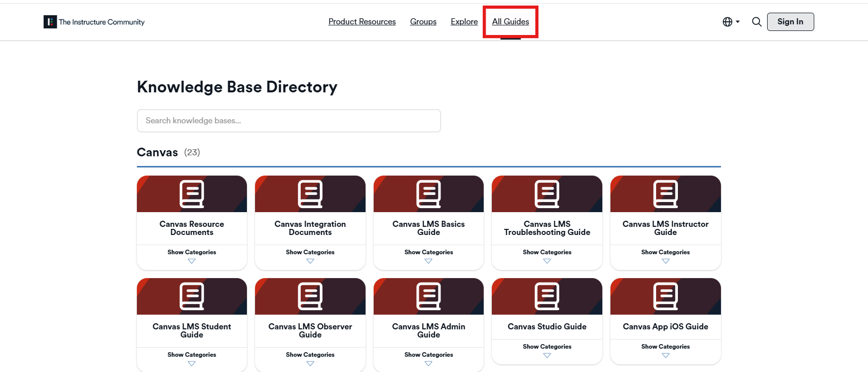This screenshot has width=868, height=372.
Task: Click the Canvas LMS Admin Guide book icon
Action: 428,296
